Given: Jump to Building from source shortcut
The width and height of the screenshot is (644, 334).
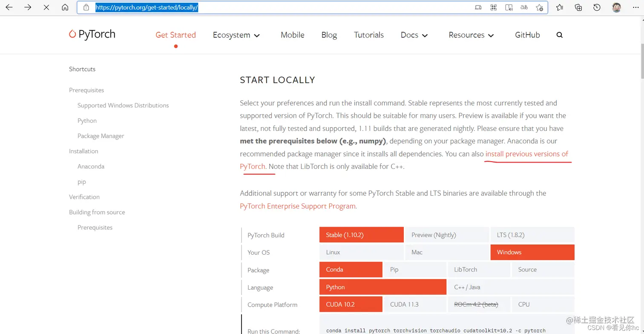Looking at the screenshot, I should coord(97,212).
